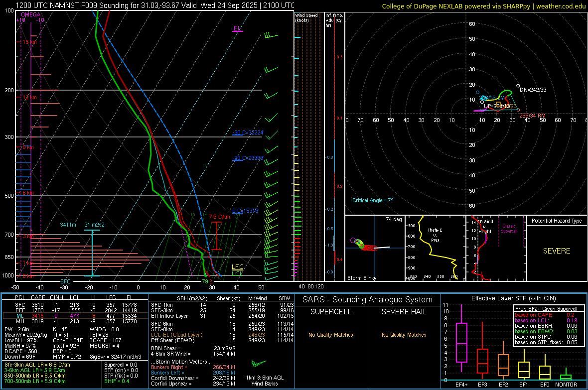Image resolution: width=588 pixels, height=390 pixels.
Task: Click the Supercell = 0.0 composite value
Action: click(121, 365)
